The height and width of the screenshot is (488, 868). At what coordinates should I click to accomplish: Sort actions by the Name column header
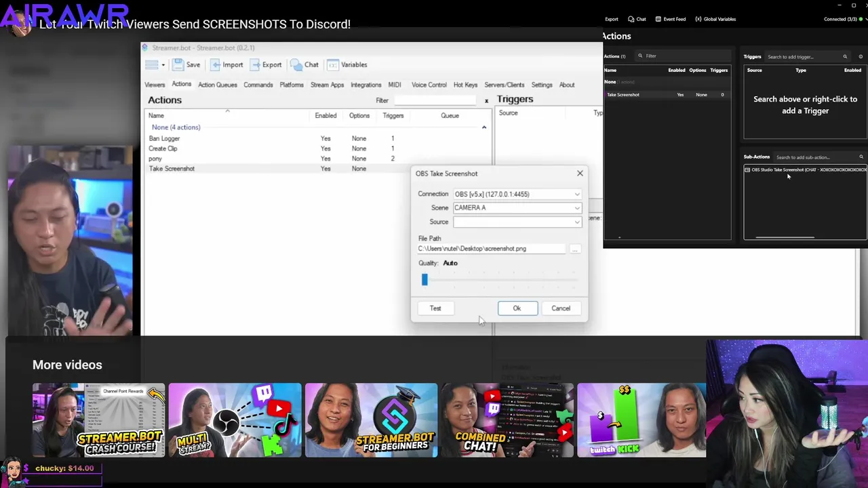tap(156, 116)
